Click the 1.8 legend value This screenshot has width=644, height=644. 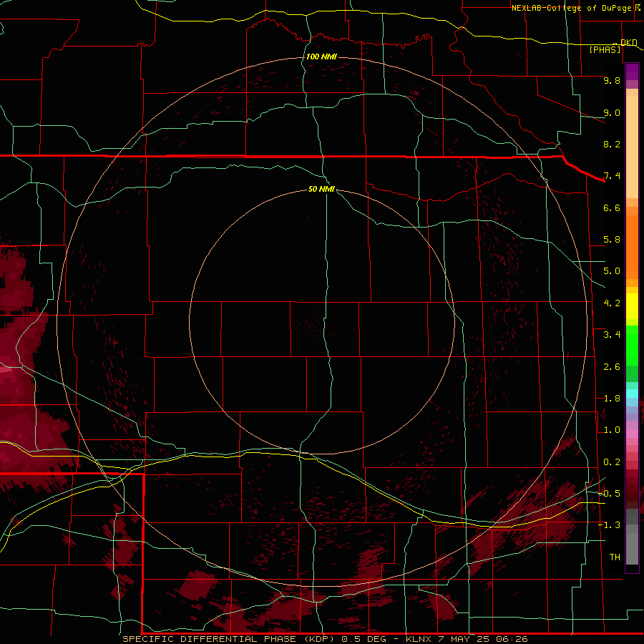(612, 399)
